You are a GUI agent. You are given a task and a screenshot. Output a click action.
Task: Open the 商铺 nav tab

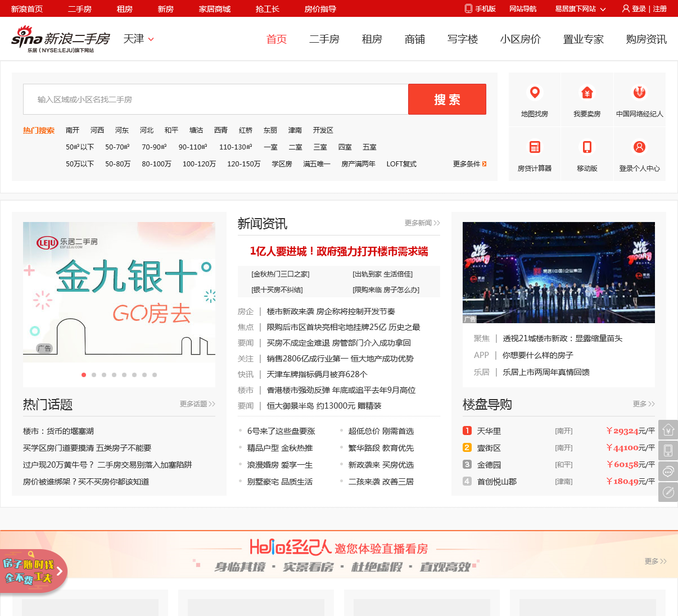point(415,39)
